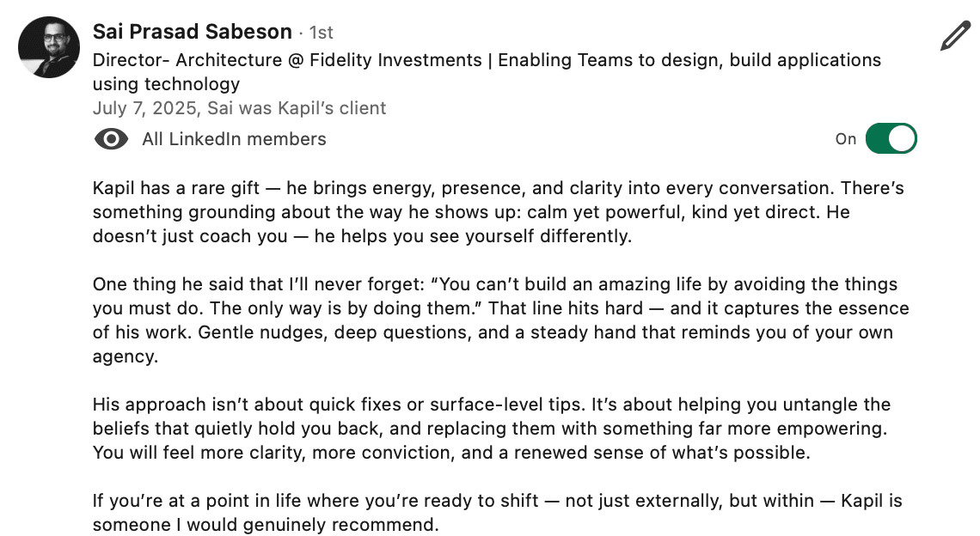Viewport: 980px width, 536px height.
Task: Click the "someone I would genuinely recommend" closing line
Action: coord(265,525)
